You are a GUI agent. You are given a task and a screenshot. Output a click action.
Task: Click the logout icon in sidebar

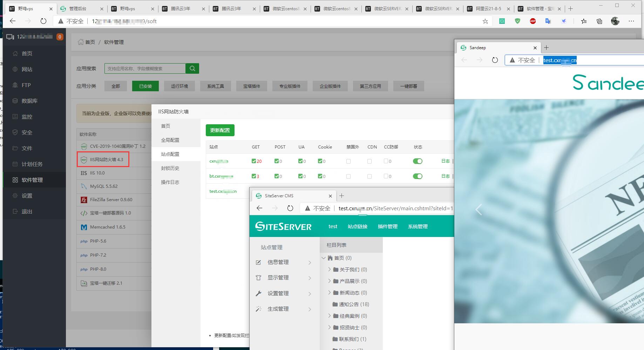(x=15, y=211)
